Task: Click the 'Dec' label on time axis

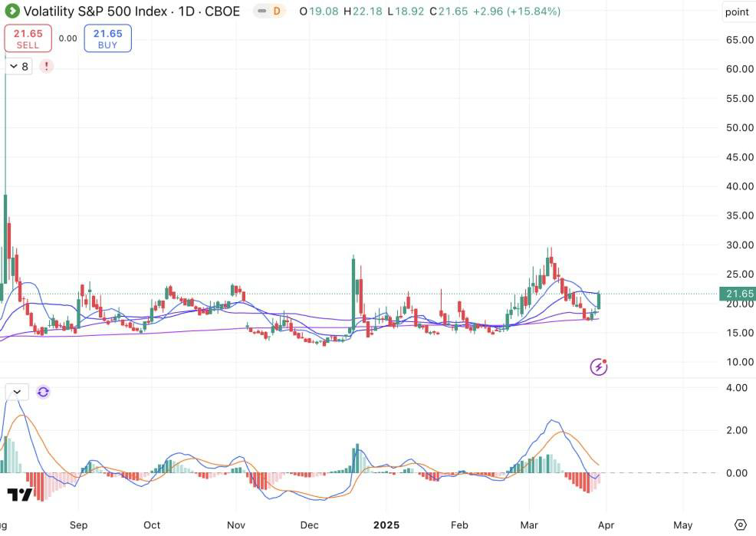Action: point(310,525)
